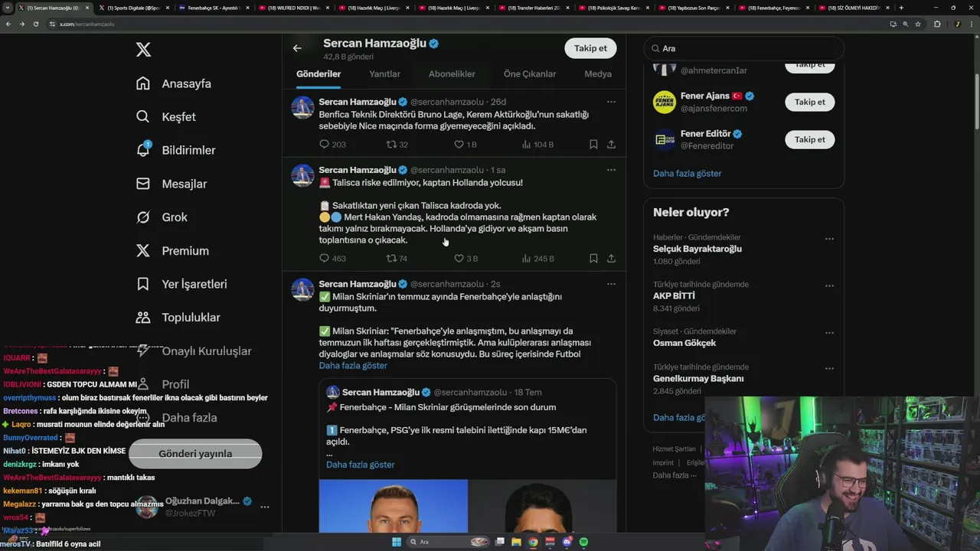This screenshot has width=980, height=551.
Task: Open options for Genelkurmay Başkanı trend
Action: pyautogui.click(x=829, y=369)
